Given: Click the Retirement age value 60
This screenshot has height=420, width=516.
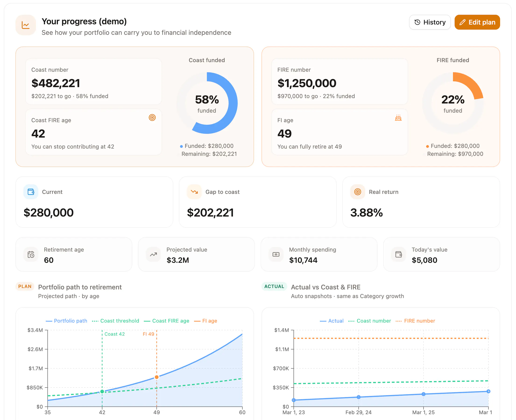Looking at the screenshot, I should [x=49, y=260].
